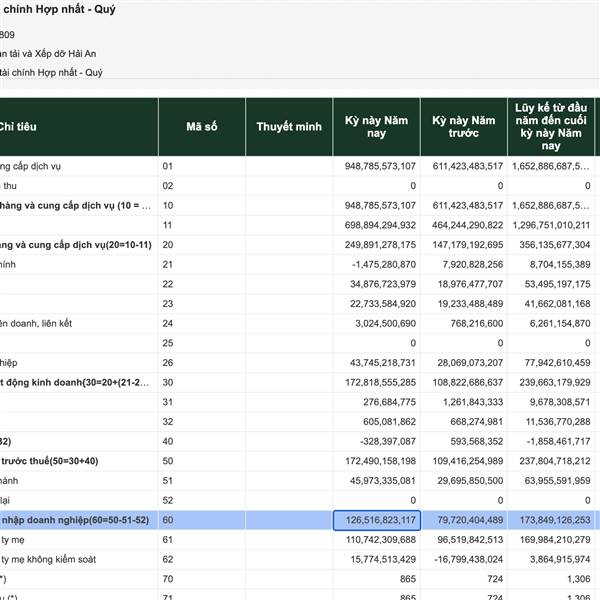This screenshot has height=600, width=600.
Task: Select value 63,955,591,959 in row 51
Action: click(x=558, y=481)
